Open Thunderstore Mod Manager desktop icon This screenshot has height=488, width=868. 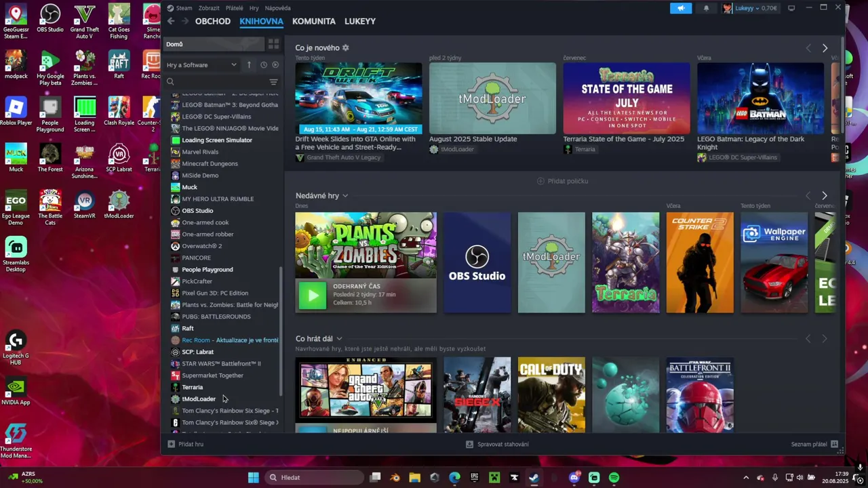pos(16,441)
